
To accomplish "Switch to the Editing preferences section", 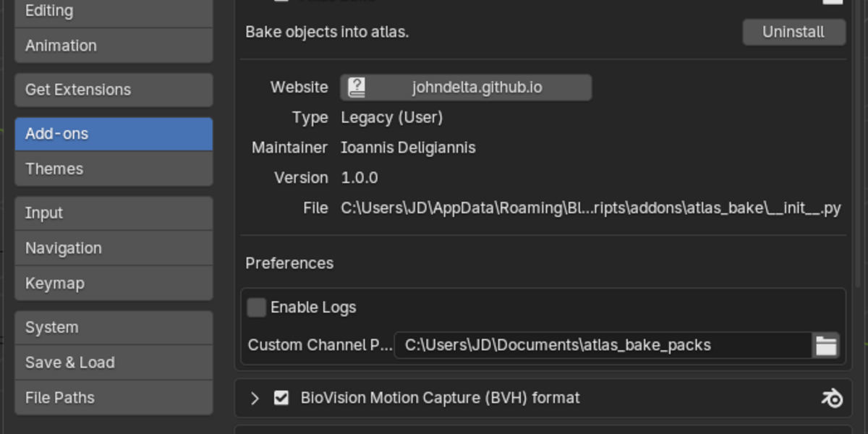I will coord(114,12).
